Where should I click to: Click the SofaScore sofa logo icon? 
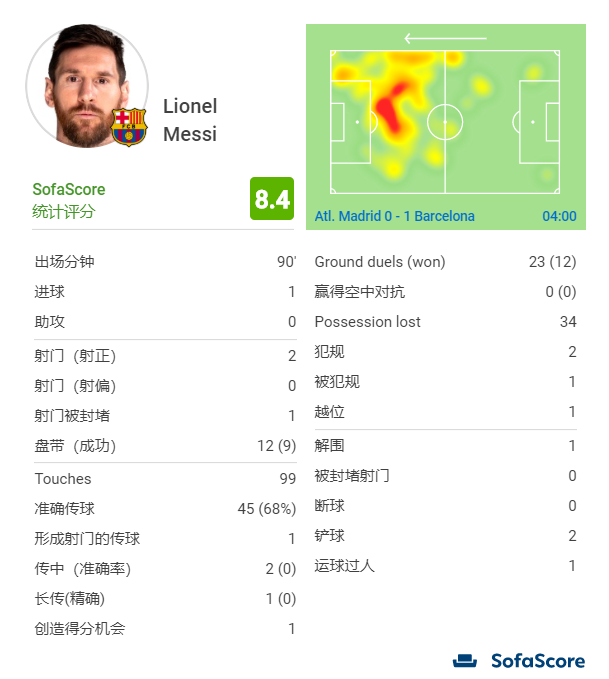pyautogui.click(x=464, y=661)
